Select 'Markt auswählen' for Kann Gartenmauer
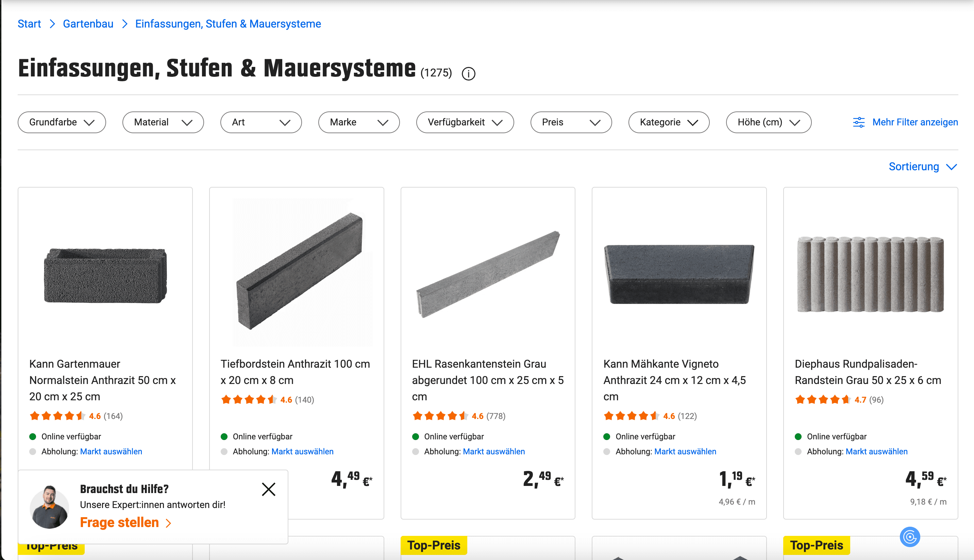Image resolution: width=974 pixels, height=560 pixels. [x=111, y=452]
